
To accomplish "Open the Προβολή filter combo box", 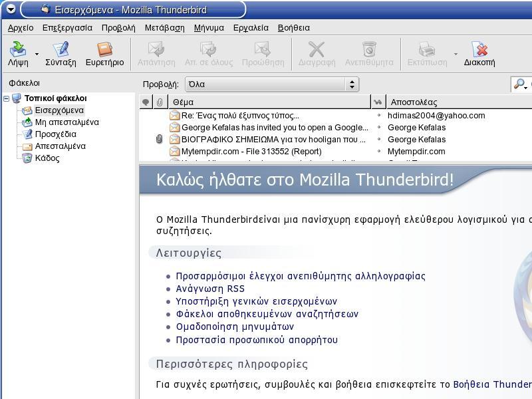I will coord(272,84).
